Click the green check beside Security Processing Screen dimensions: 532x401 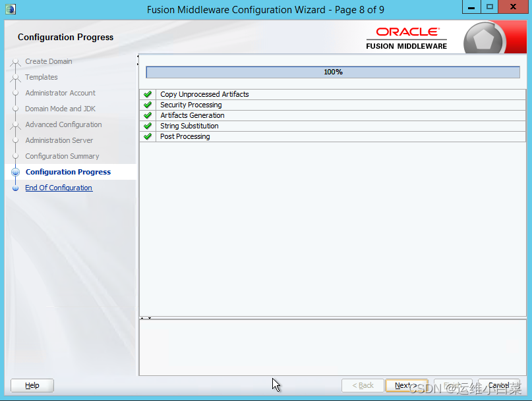click(148, 105)
